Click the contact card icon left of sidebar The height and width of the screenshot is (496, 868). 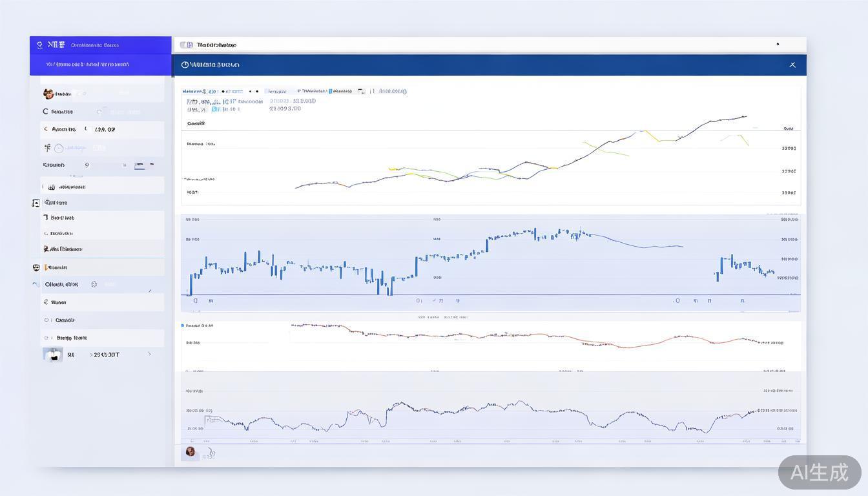[36, 203]
